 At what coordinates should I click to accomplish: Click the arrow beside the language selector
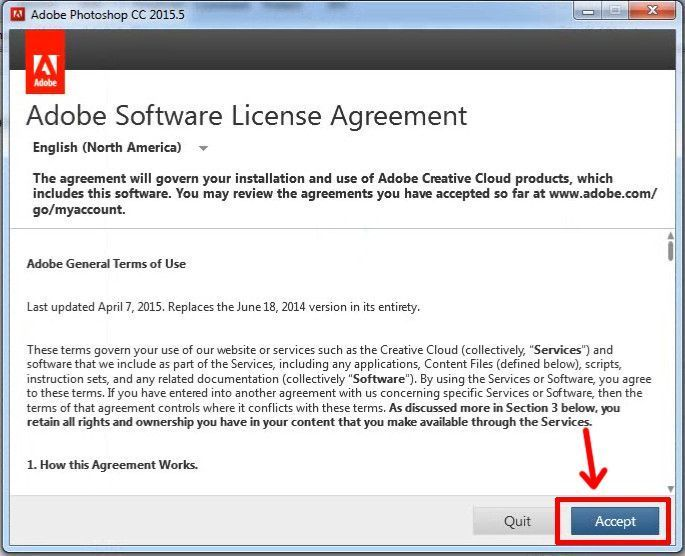pyautogui.click(x=203, y=149)
